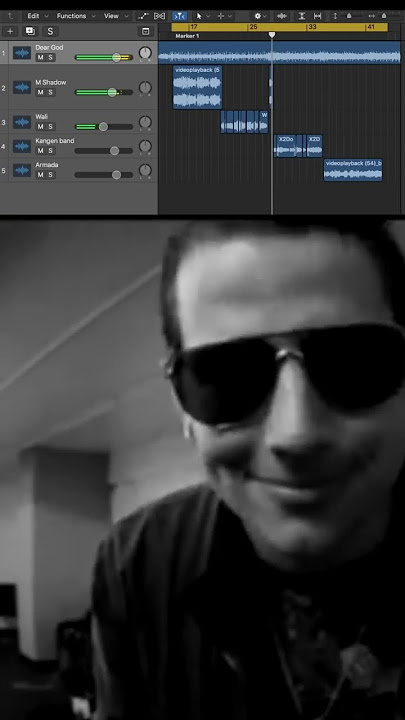Click the horizontal zoom slider
This screenshot has height=720, width=405.
pyautogui.click(x=384, y=16)
